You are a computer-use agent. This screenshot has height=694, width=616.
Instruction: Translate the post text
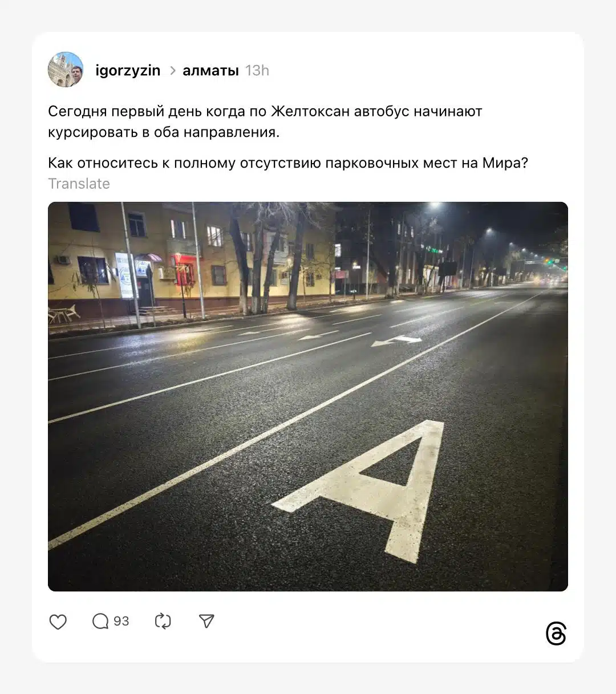point(79,184)
